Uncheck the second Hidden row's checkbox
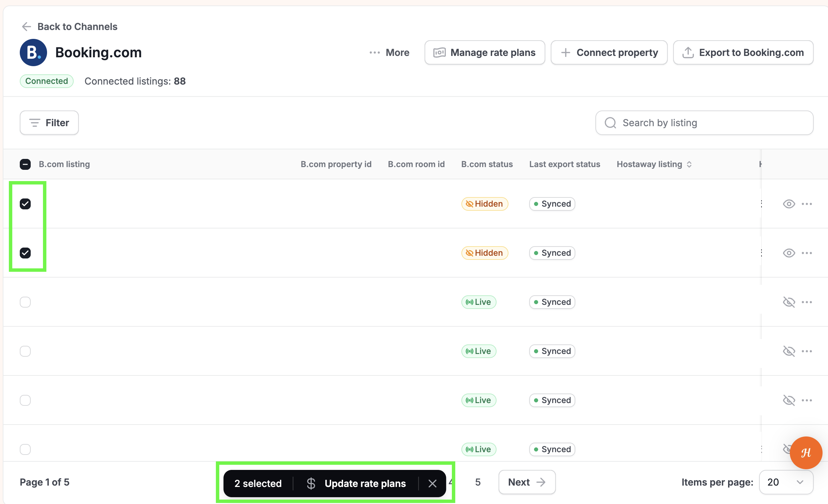 click(x=25, y=253)
